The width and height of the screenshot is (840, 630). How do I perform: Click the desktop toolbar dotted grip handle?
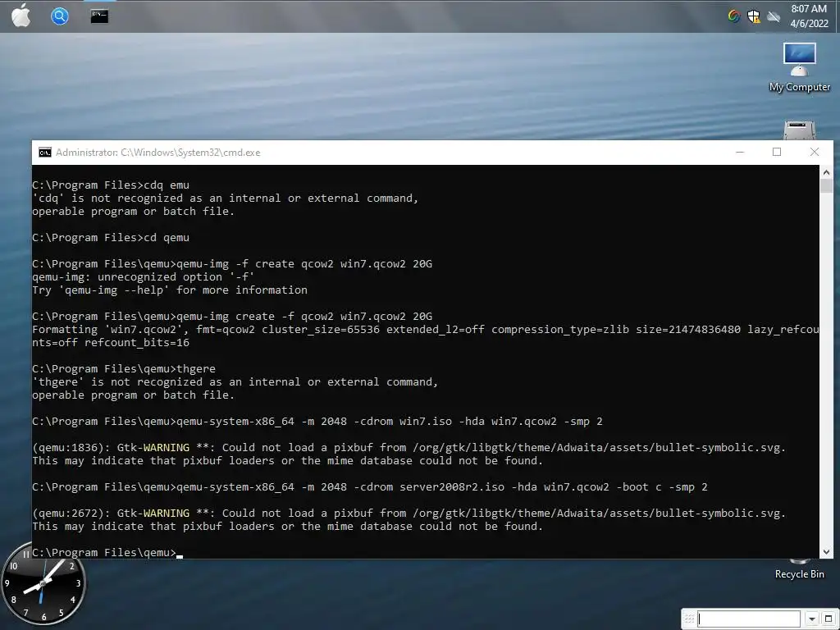(x=689, y=619)
